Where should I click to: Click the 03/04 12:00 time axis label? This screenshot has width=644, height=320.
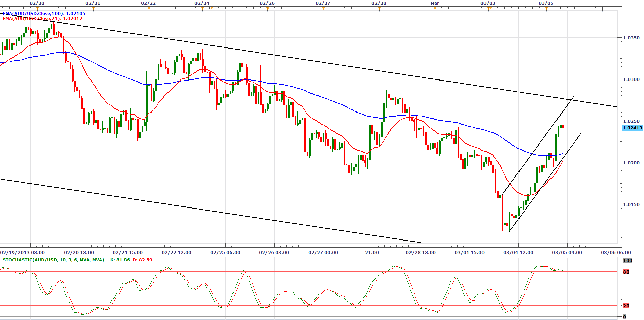(518, 253)
